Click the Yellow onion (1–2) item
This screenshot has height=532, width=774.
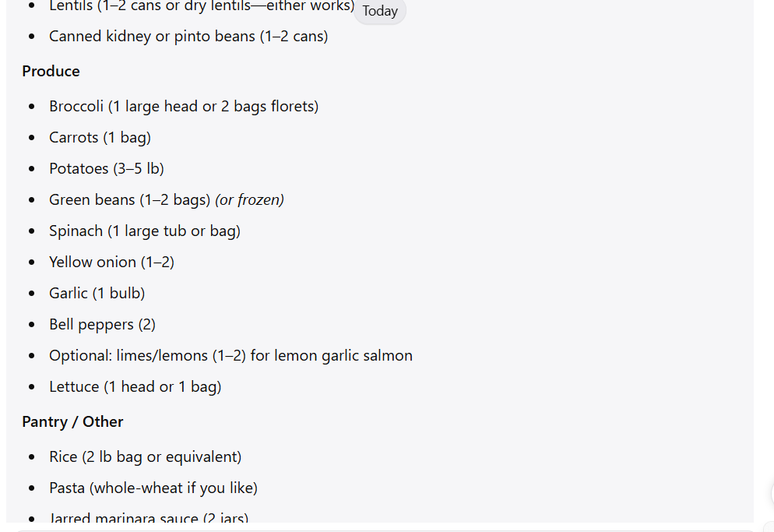tap(111, 262)
